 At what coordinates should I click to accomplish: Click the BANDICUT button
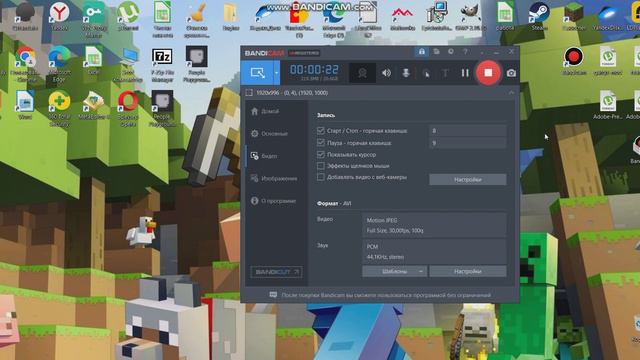[276, 272]
